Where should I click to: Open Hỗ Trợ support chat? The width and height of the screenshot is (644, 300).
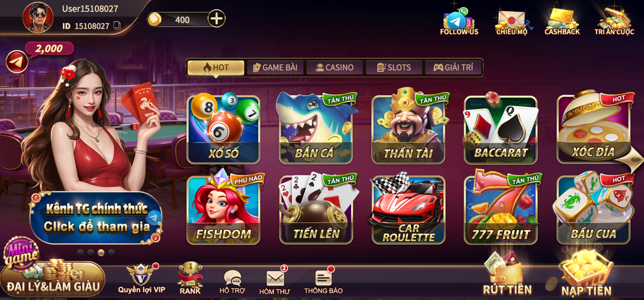[232, 282]
